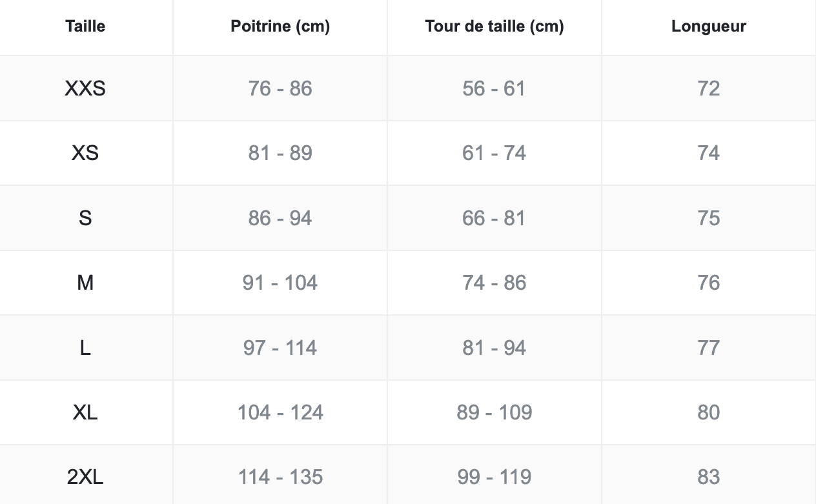The image size is (816, 504).
Task: Click length value 80
Action: click(x=708, y=412)
